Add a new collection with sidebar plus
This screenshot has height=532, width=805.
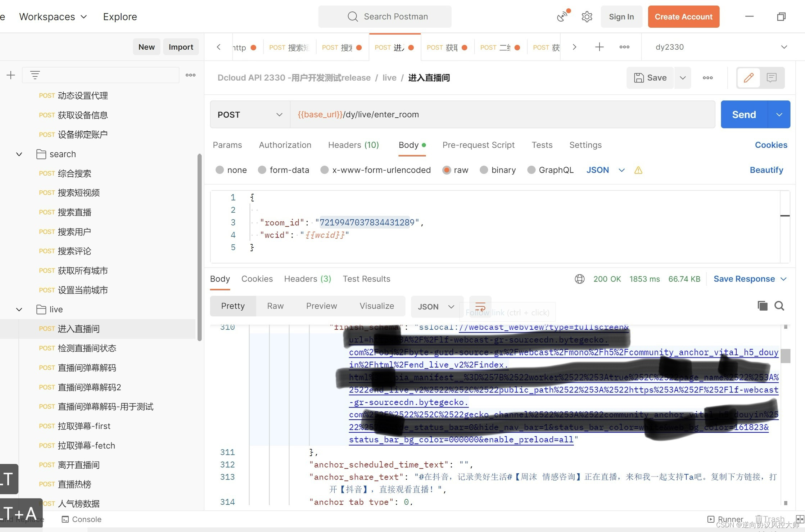point(11,75)
